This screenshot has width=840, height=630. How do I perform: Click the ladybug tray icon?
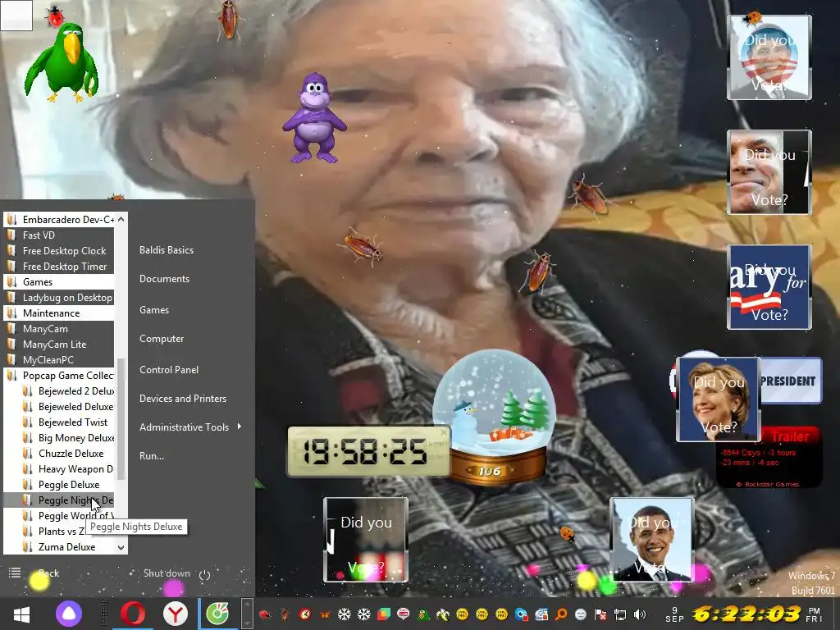tap(264, 614)
